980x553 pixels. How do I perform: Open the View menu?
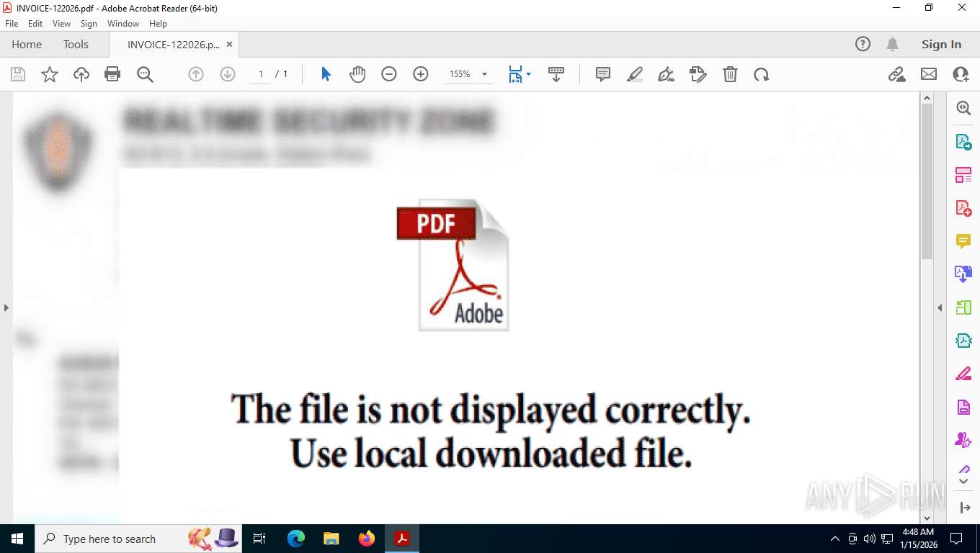click(x=61, y=24)
